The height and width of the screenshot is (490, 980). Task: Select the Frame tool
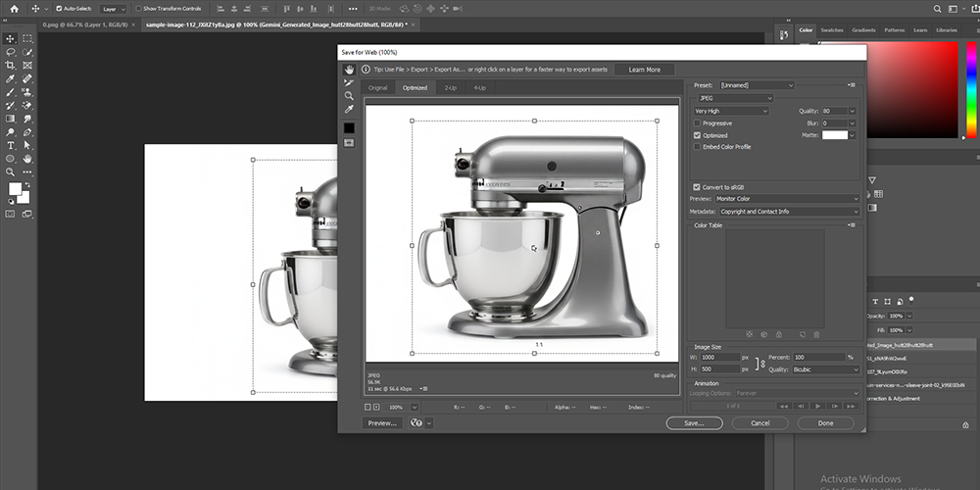[x=26, y=65]
